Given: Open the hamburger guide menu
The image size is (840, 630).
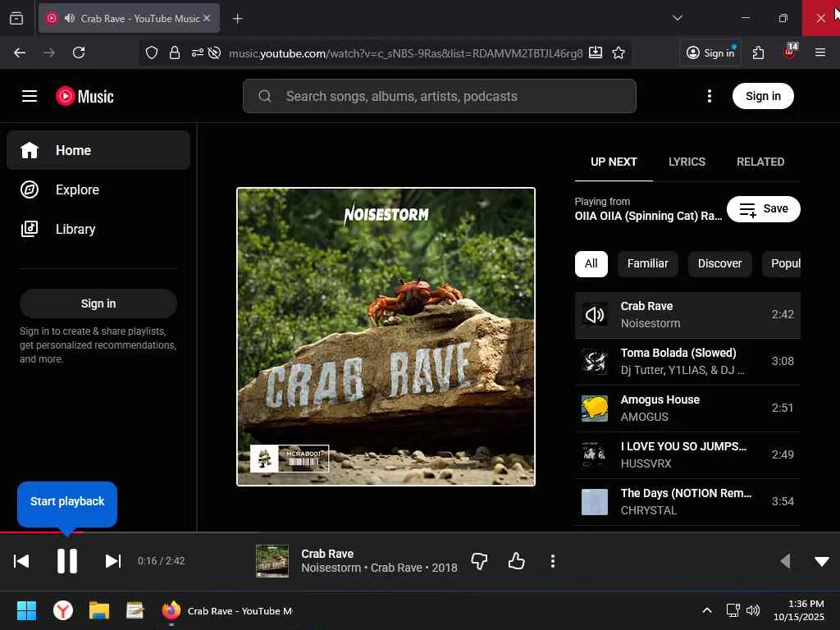Looking at the screenshot, I should pyautogui.click(x=30, y=97).
